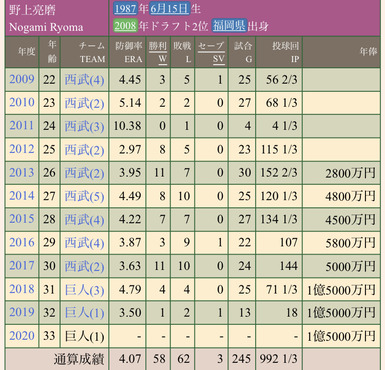This screenshot has width=385, height=370.
Task: Open 西武(5) team link in 2014 row
Action: point(84,197)
